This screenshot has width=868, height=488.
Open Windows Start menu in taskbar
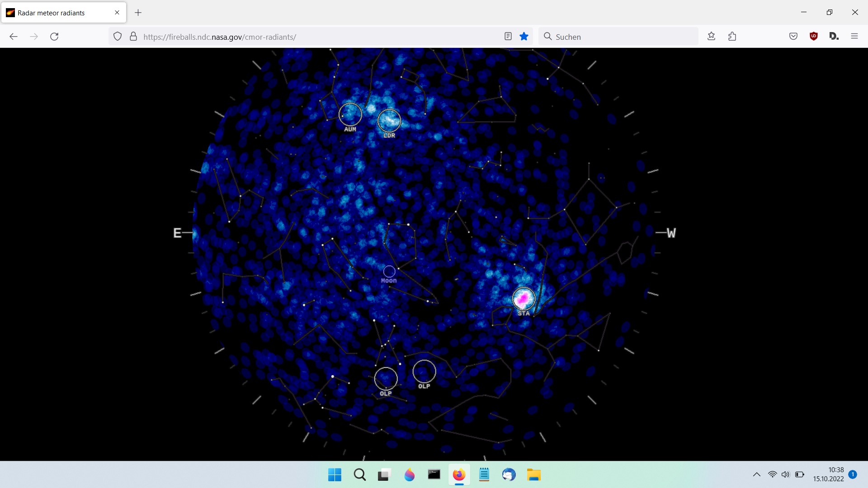pos(335,475)
